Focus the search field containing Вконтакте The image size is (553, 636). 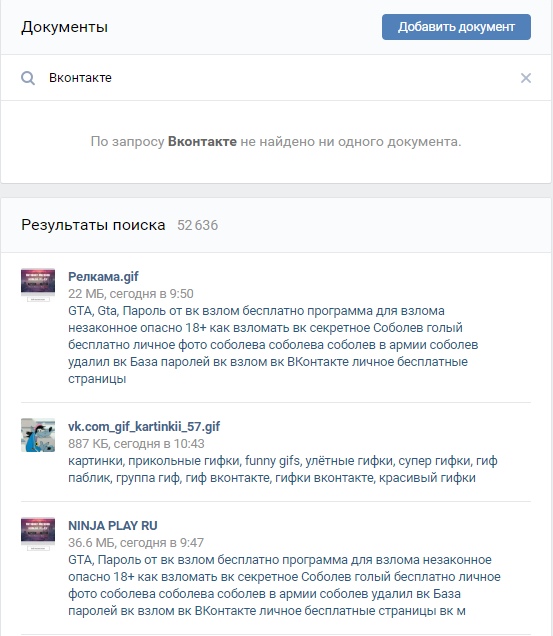tap(276, 78)
